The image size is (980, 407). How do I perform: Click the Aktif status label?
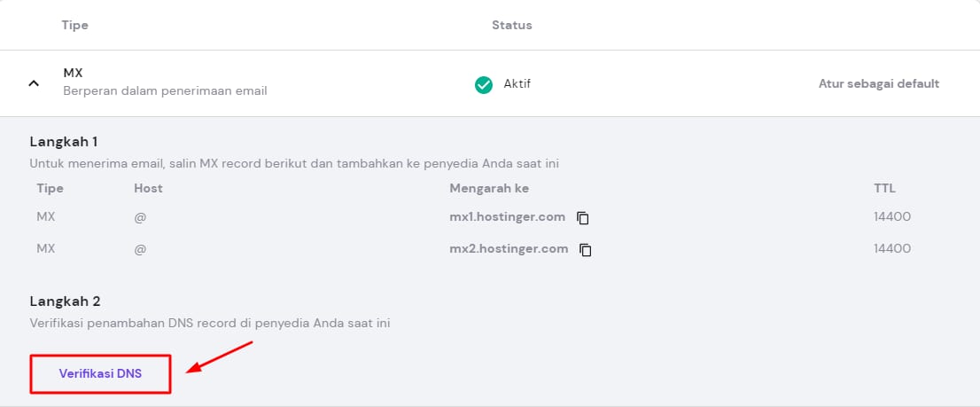517,83
